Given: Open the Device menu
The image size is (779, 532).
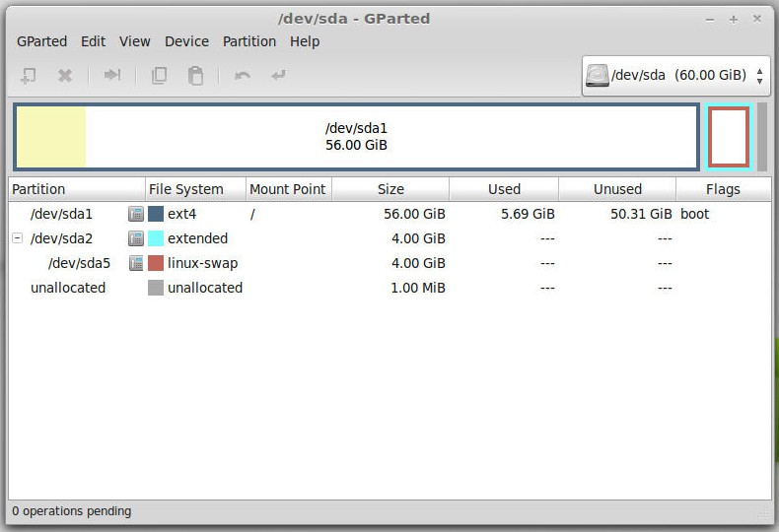Looking at the screenshot, I should coord(186,41).
